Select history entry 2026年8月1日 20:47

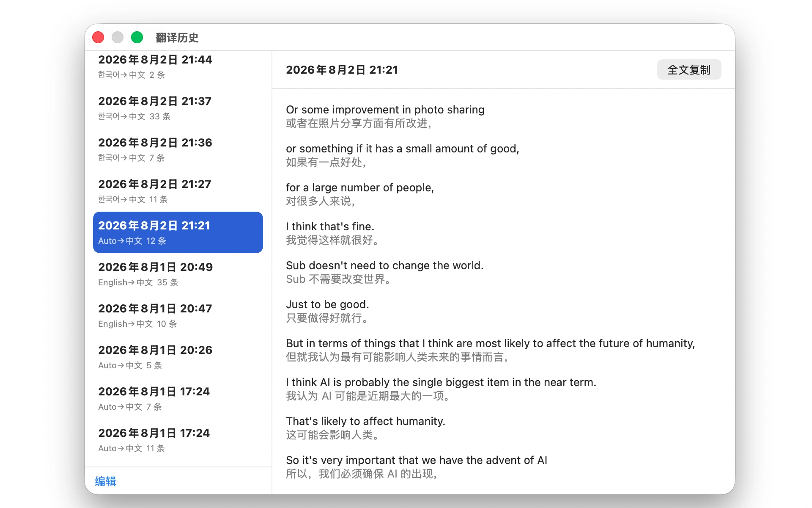[x=178, y=315]
